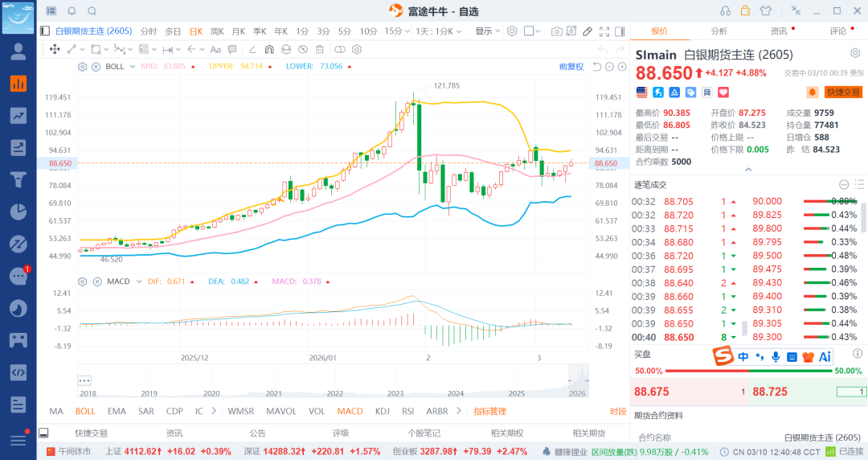Open the 前复权 adjustment dropdown
Viewport: 868px width, 460px height.
click(x=571, y=67)
